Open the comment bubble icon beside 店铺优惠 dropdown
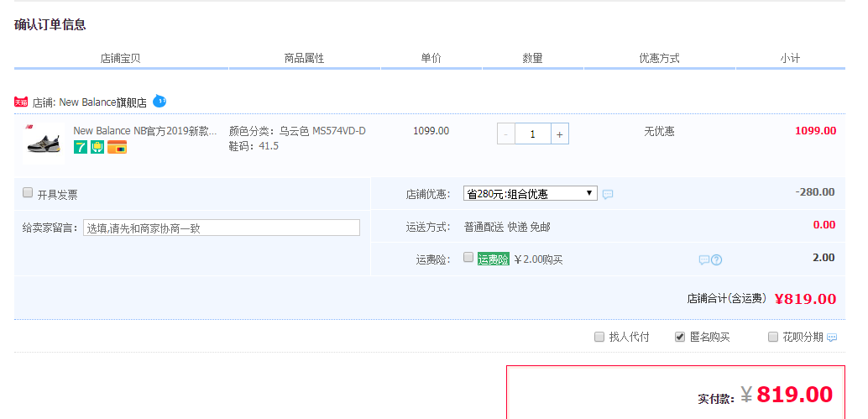Image resolution: width=868 pixels, height=419 pixels. (607, 194)
